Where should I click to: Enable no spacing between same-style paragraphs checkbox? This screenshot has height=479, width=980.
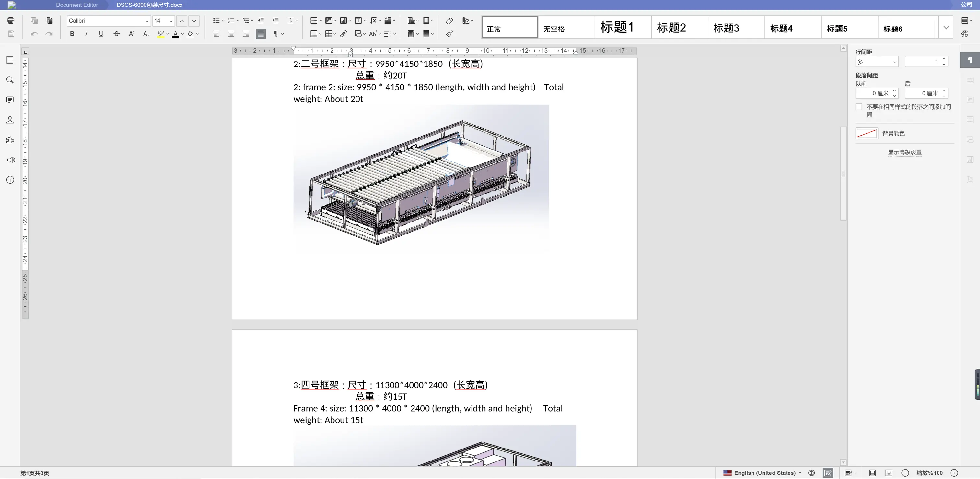(859, 107)
